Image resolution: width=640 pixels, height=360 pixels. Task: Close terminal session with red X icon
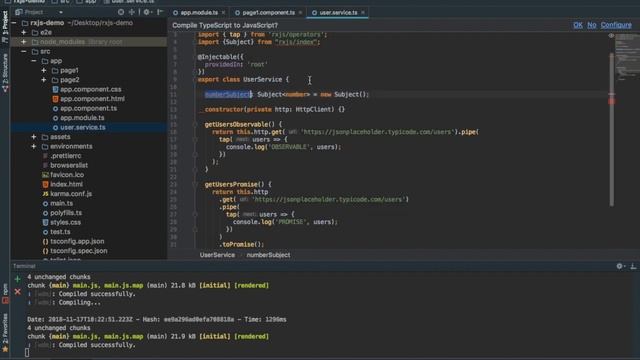tap(17, 291)
